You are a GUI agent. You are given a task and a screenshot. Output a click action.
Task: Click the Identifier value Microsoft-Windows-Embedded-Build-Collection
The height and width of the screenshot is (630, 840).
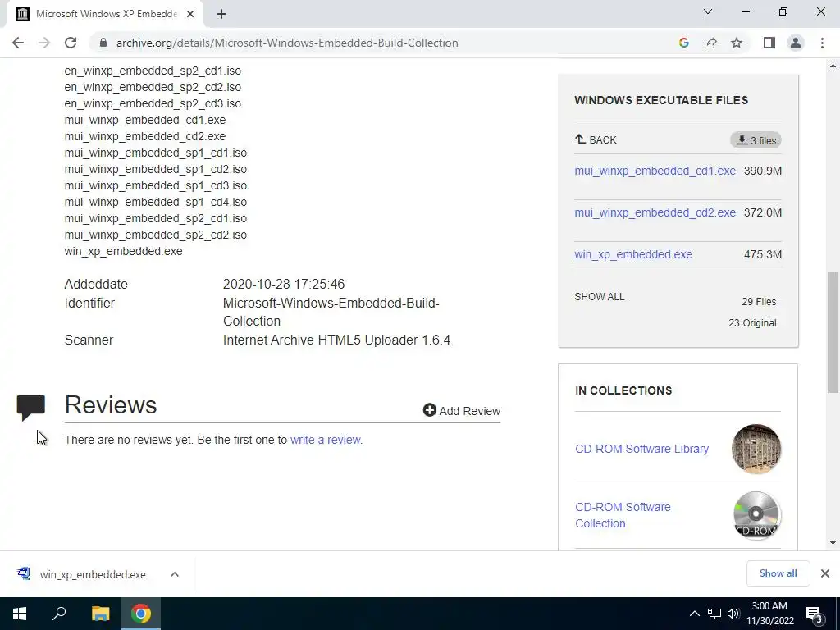point(331,312)
